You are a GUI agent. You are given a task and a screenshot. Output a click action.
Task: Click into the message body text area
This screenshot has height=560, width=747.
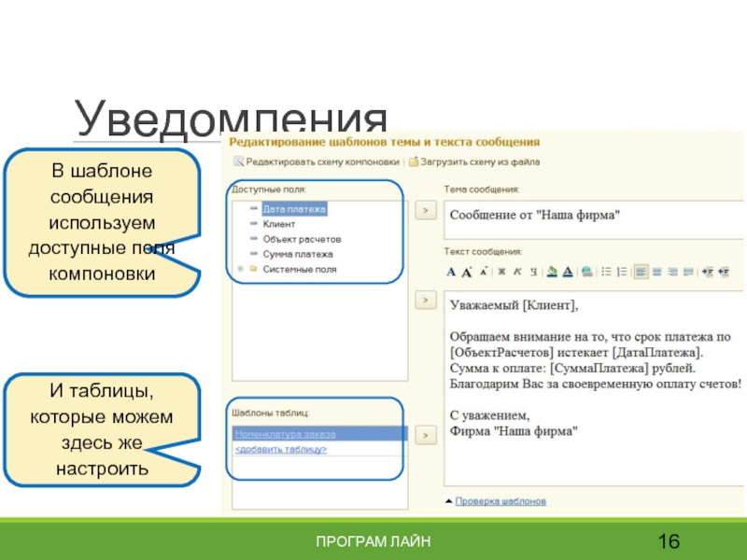pyautogui.click(x=594, y=389)
